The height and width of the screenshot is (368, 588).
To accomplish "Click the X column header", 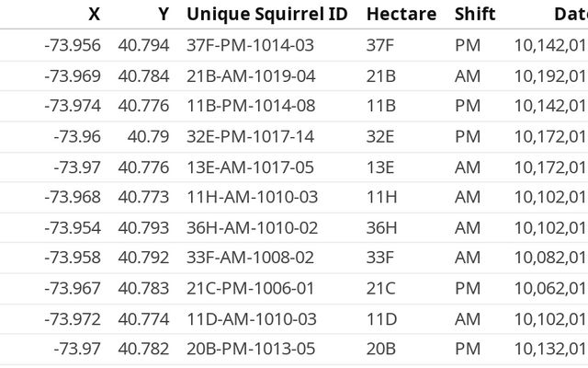I will (94, 14).
